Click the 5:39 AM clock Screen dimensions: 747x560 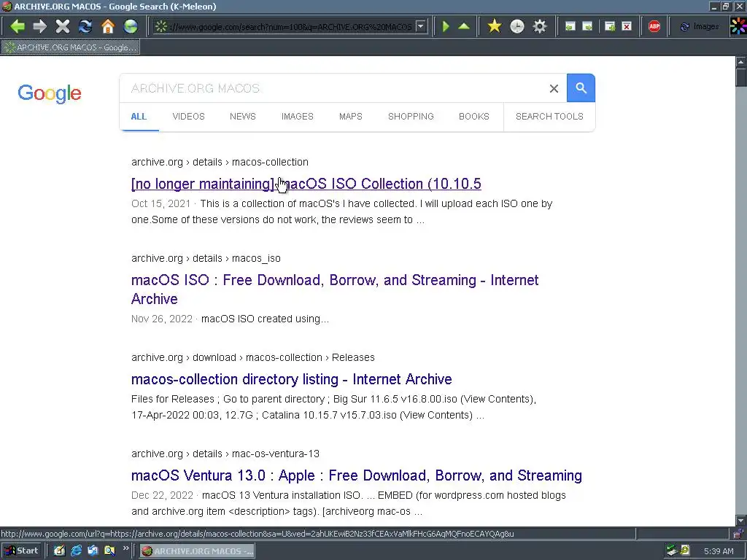719,551
